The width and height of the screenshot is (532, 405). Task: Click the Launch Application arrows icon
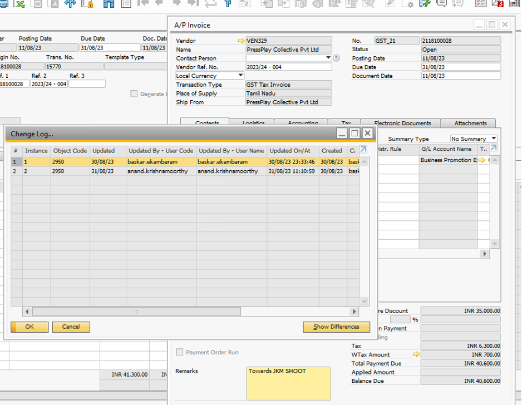point(70,4)
